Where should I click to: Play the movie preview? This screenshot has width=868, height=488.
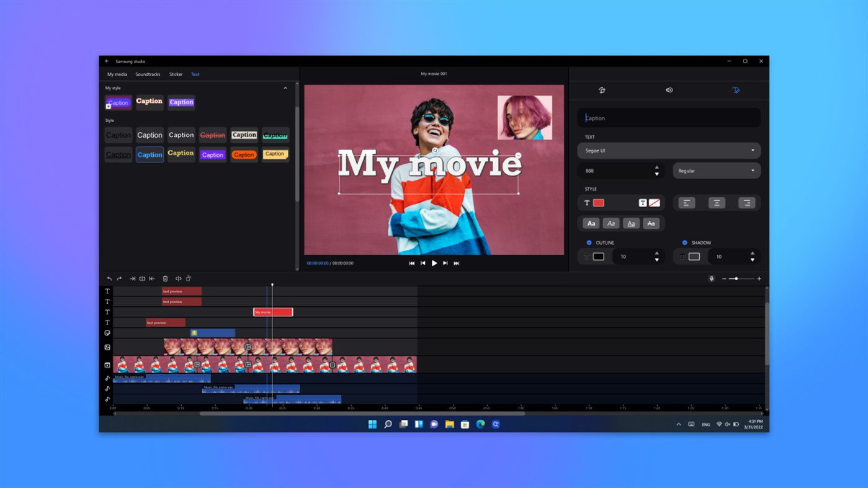pyautogui.click(x=434, y=264)
